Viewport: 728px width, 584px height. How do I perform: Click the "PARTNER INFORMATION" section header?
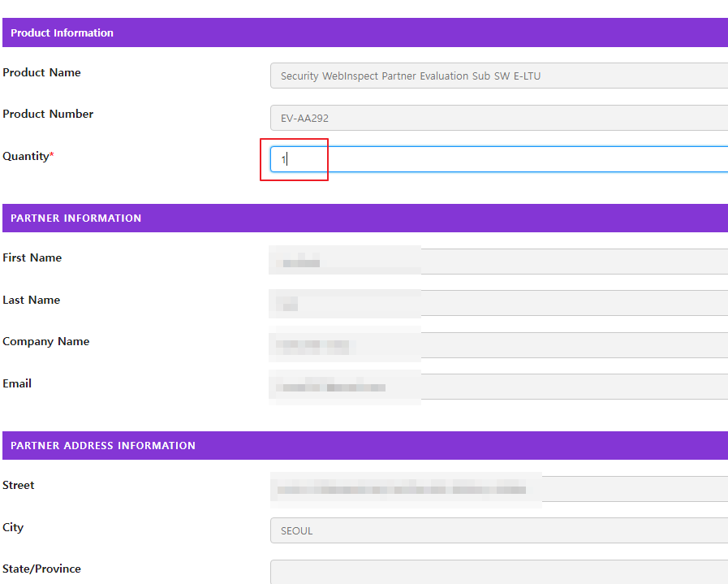pyautogui.click(x=365, y=218)
